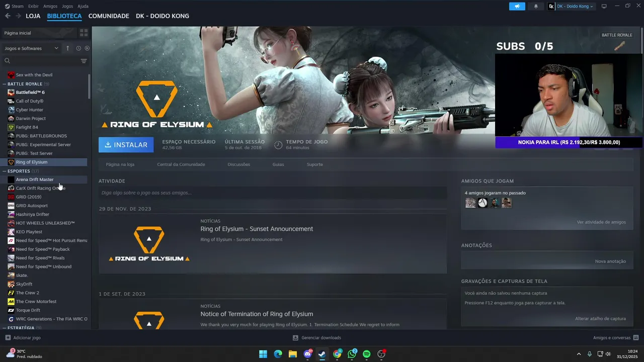Open Ring of Elysium - Sunset Announcement headline
The image size is (644, 362).
coord(257,229)
